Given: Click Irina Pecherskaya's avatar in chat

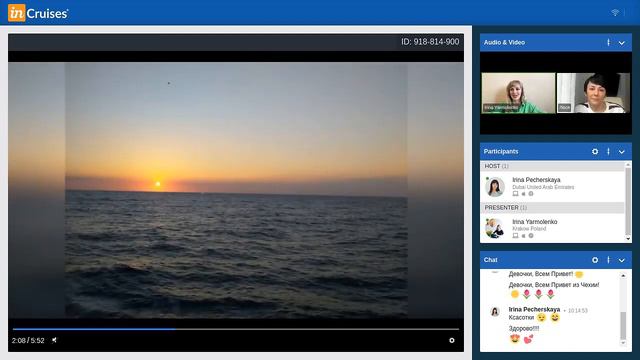Looking at the screenshot, I should click(495, 312).
